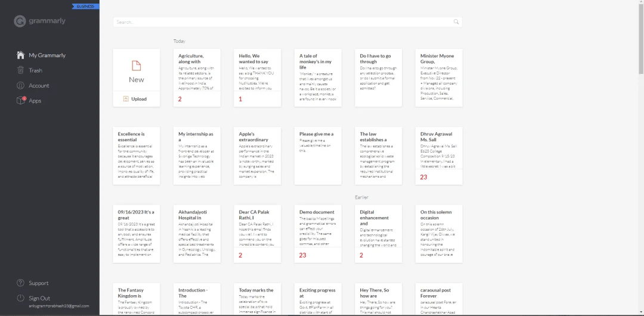Open the "Exciting progress at" document
This screenshot has width=644, height=316.
tap(318, 299)
